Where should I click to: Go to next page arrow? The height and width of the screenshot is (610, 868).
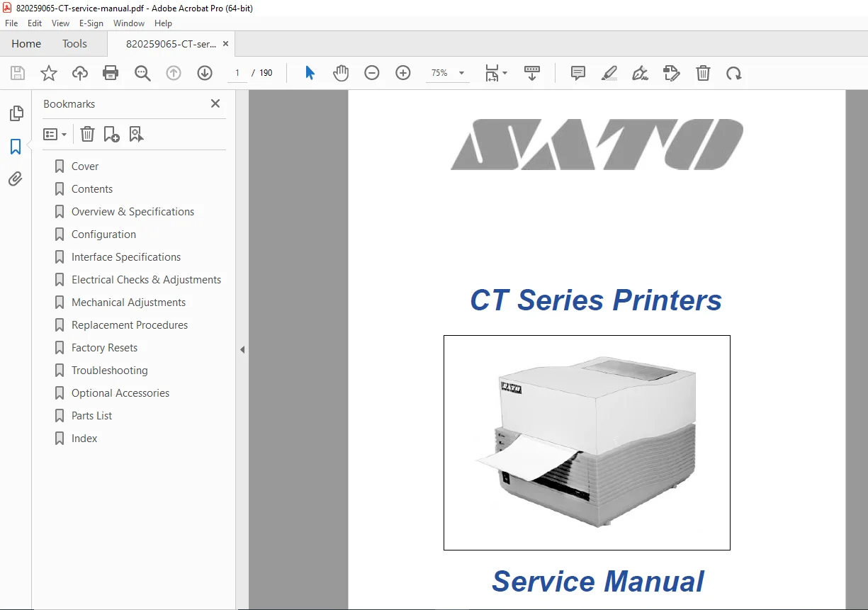tap(205, 73)
